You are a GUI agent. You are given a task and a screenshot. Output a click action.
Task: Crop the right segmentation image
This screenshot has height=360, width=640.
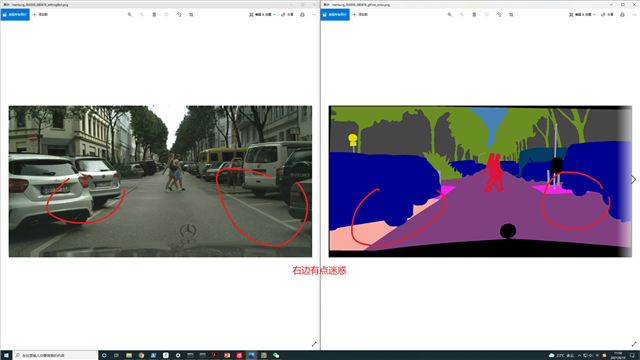pos(511,15)
